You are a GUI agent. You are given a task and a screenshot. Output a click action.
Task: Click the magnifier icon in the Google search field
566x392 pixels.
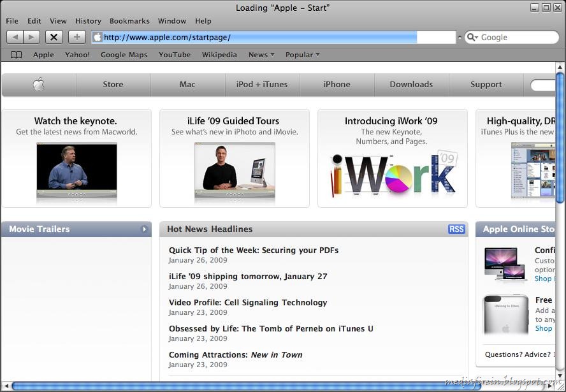click(x=470, y=37)
